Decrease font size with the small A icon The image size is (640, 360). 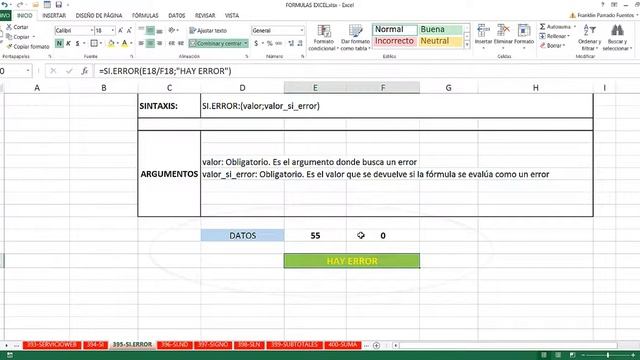pyautogui.click(x=129, y=31)
